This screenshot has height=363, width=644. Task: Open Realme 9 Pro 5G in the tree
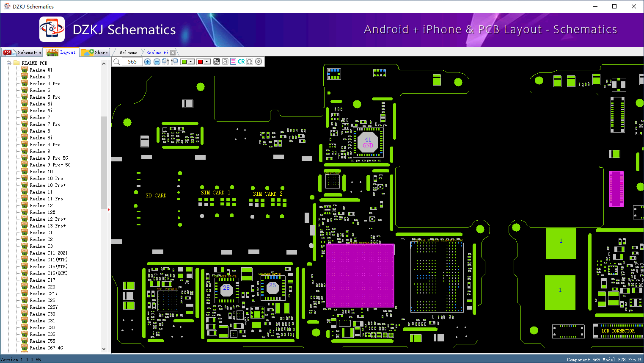pos(49,158)
